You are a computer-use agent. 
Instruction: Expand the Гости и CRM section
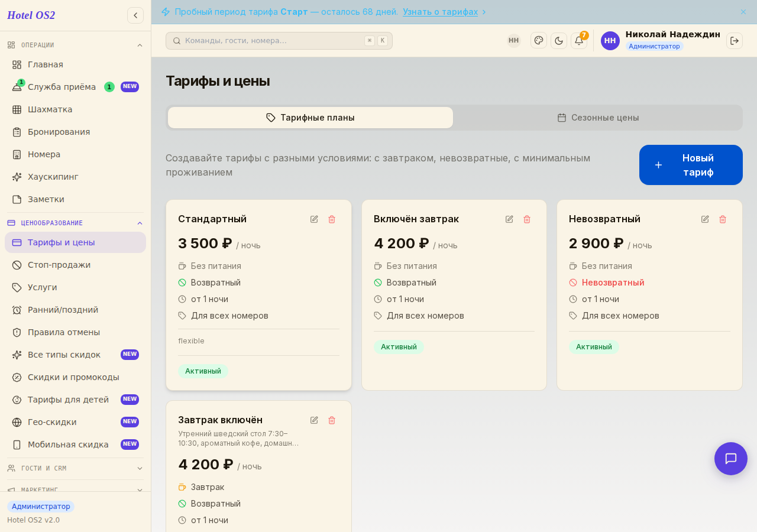click(x=140, y=468)
